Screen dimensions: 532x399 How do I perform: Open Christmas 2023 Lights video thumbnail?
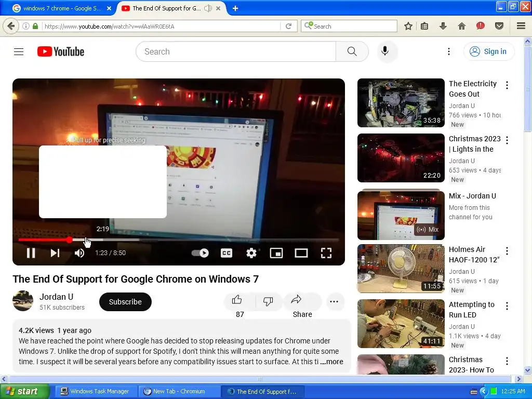coord(401,158)
